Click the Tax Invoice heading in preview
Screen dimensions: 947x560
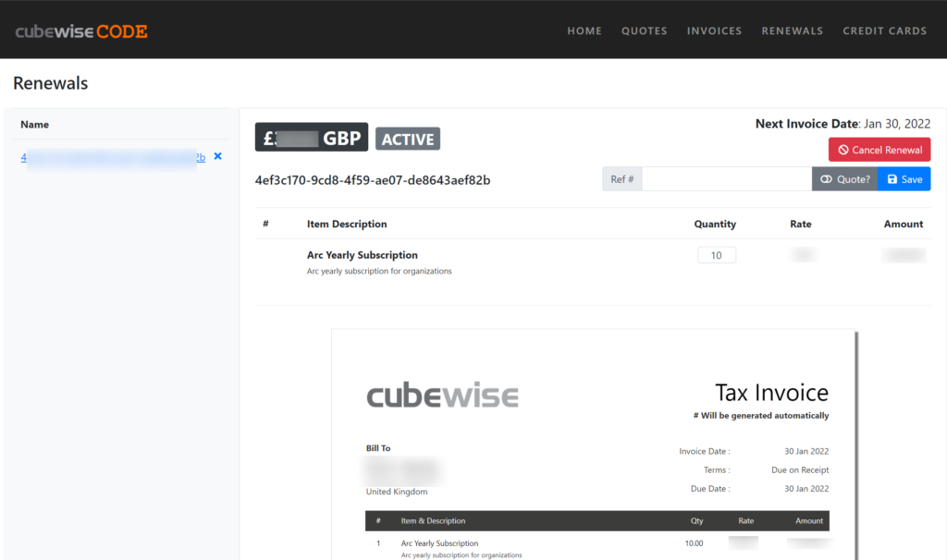point(771,393)
